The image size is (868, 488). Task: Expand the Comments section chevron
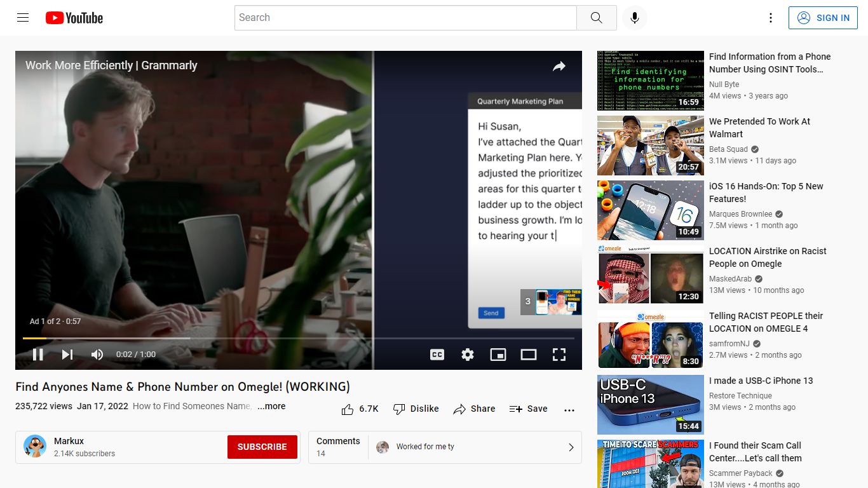571,447
